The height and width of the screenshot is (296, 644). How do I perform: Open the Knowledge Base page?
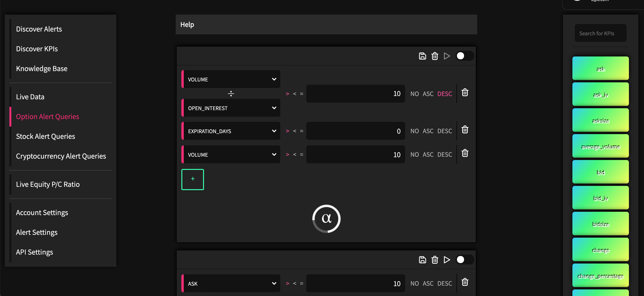41,68
